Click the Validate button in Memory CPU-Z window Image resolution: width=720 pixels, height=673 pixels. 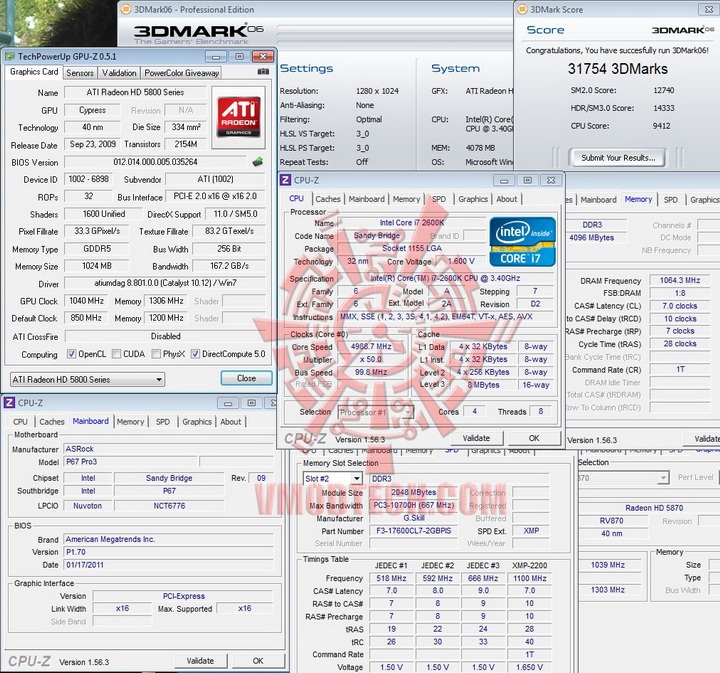tap(703, 439)
